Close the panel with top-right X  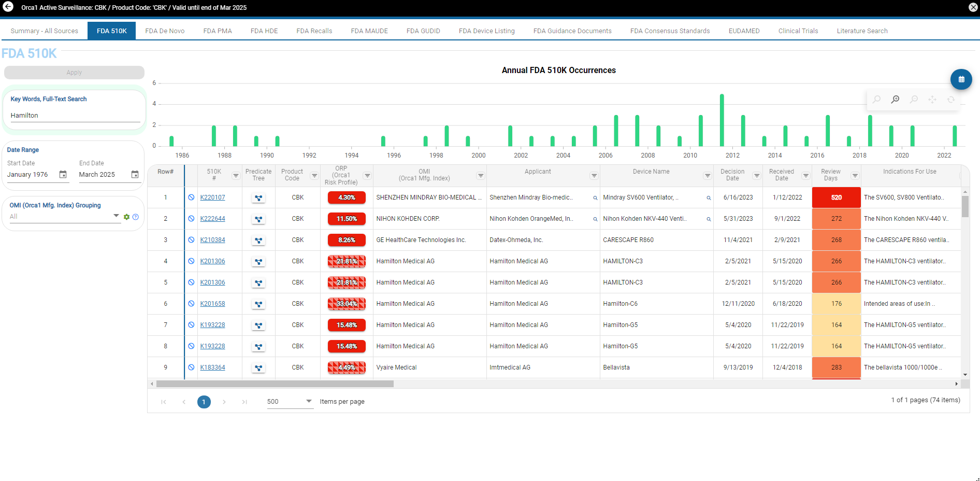(x=973, y=7)
